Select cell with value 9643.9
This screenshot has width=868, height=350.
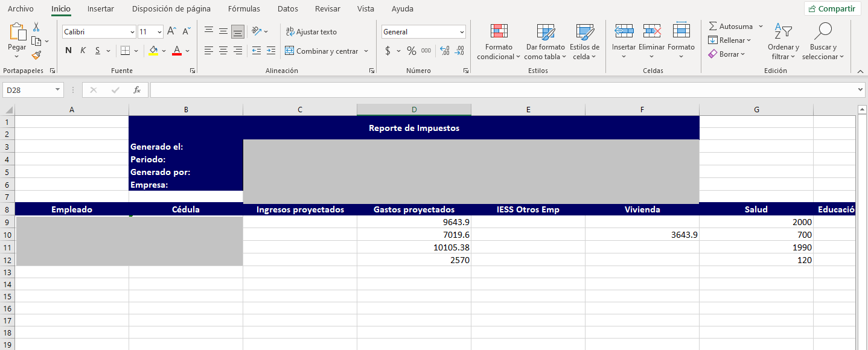point(414,222)
